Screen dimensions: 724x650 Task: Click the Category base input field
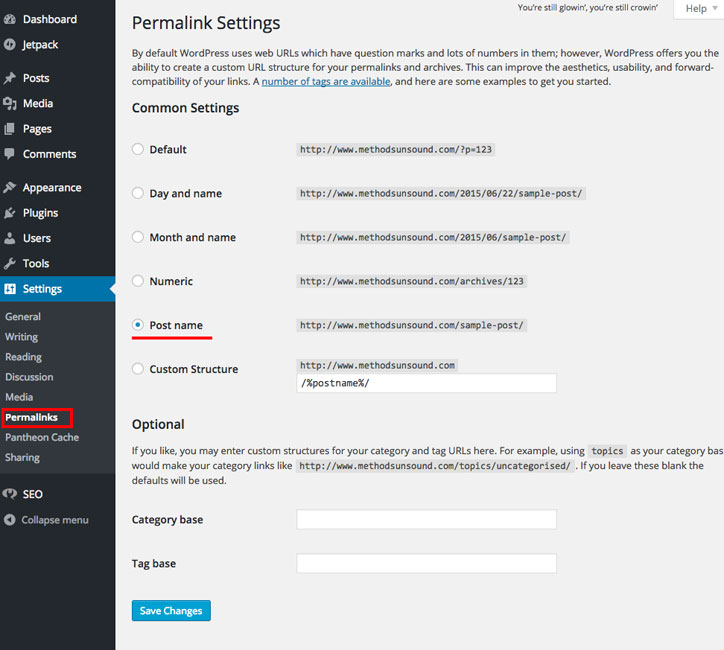pos(426,519)
